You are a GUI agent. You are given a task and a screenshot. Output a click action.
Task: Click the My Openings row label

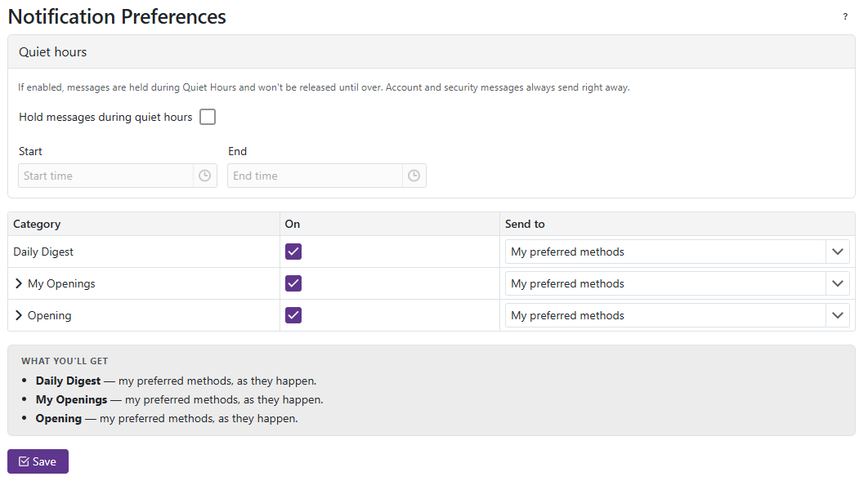pyautogui.click(x=61, y=283)
